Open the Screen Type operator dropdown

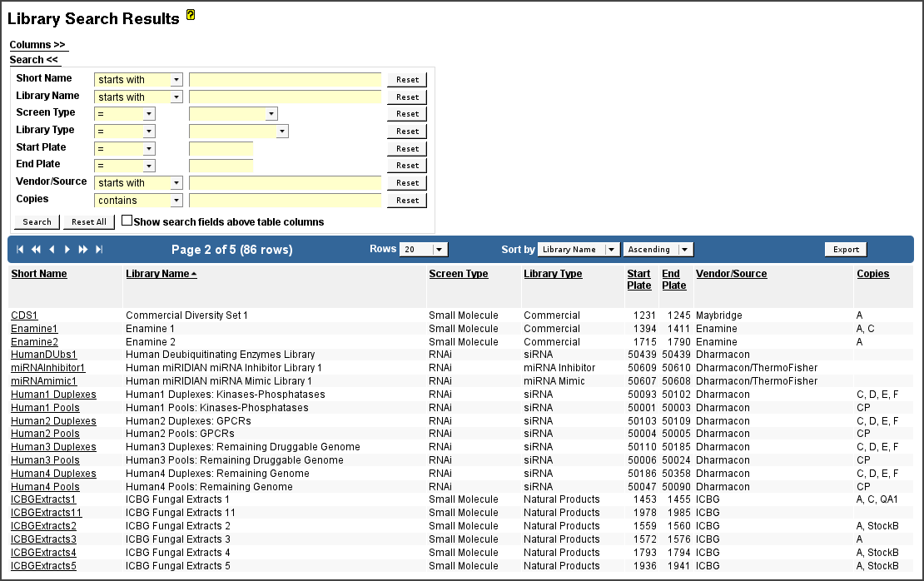tap(124, 114)
